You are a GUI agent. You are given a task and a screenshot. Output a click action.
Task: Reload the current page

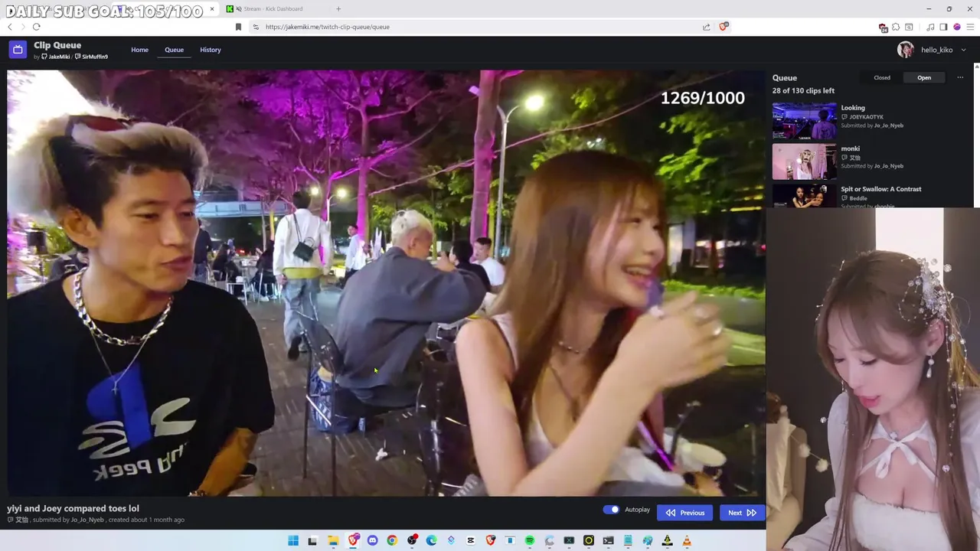point(36,27)
